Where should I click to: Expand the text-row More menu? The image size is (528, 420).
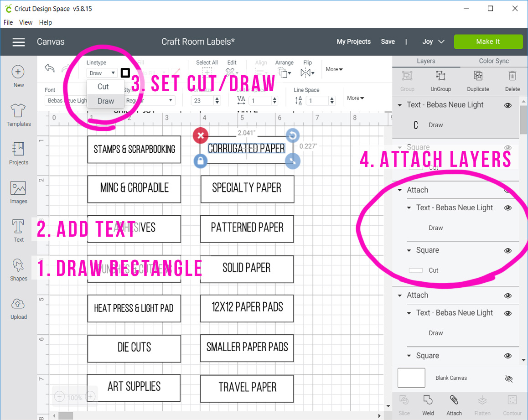(356, 98)
